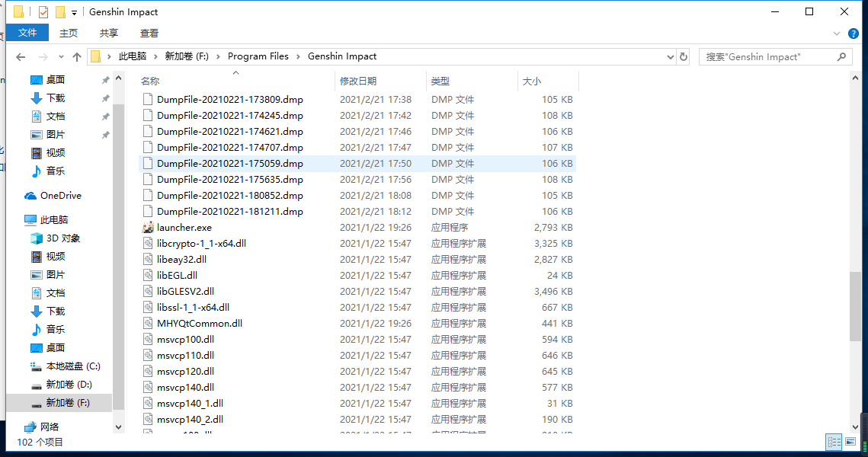
Task: Unpin 下载 using its pin icon
Action: pos(105,98)
